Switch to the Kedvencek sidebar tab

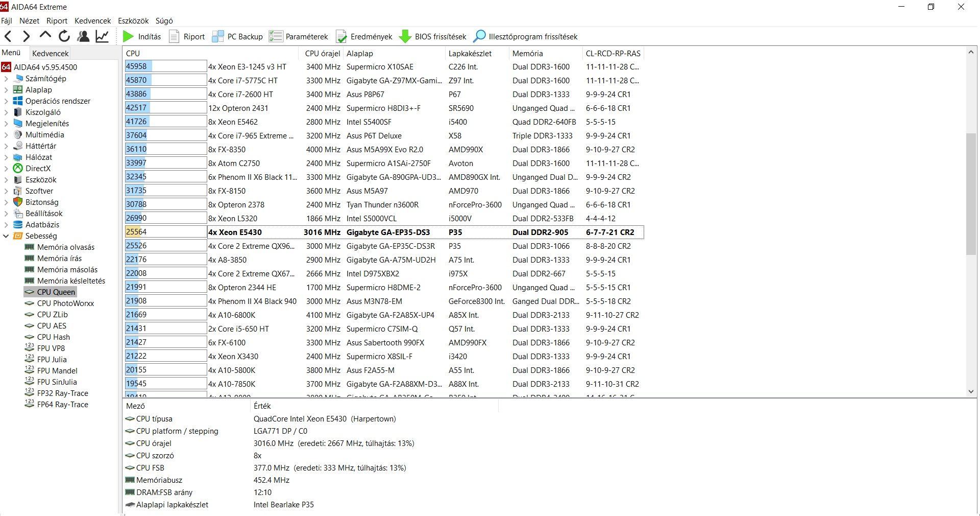pos(50,53)
